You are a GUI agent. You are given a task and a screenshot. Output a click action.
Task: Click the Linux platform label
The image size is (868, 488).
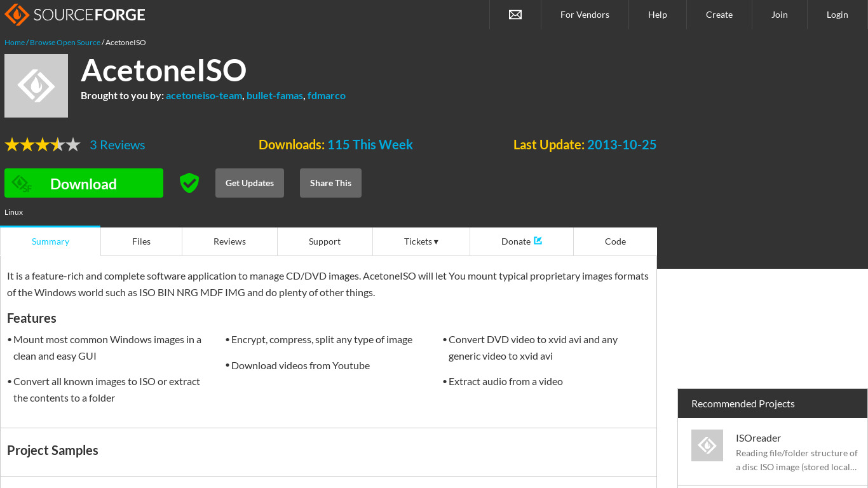point(13,212)
